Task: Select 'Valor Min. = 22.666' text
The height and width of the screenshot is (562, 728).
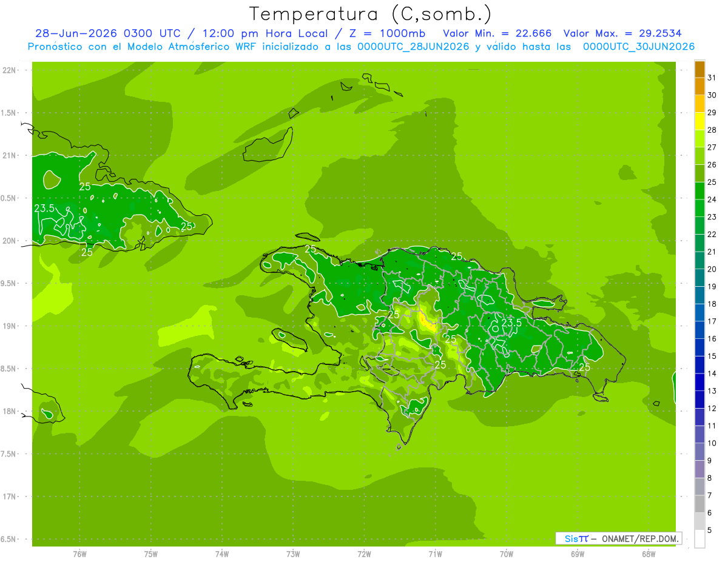Action: pos(497,33)
